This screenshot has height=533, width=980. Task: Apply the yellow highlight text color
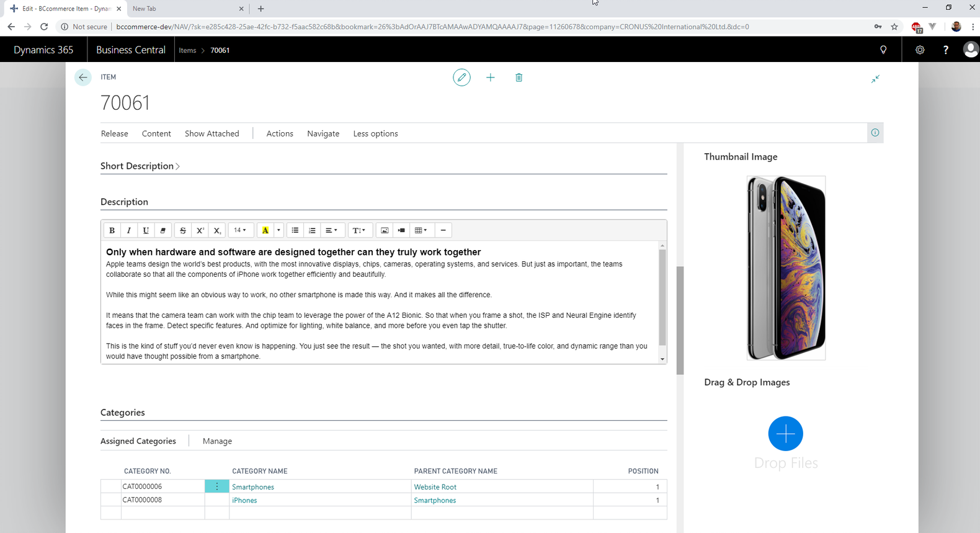[x=265, y=230]
